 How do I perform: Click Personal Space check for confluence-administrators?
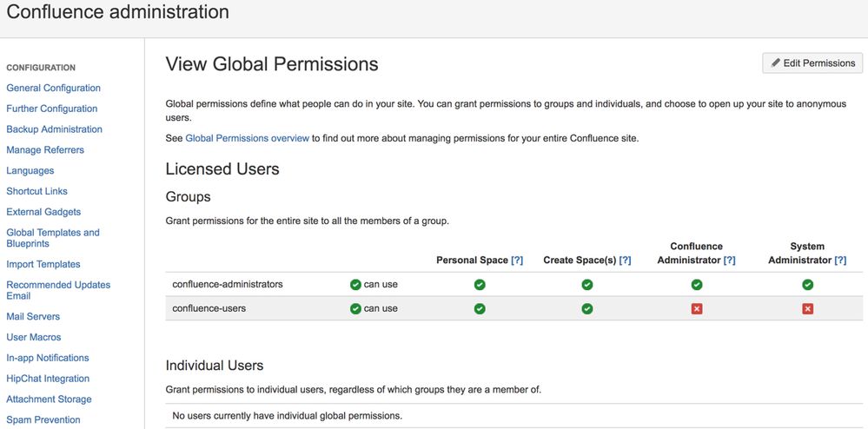480,285
